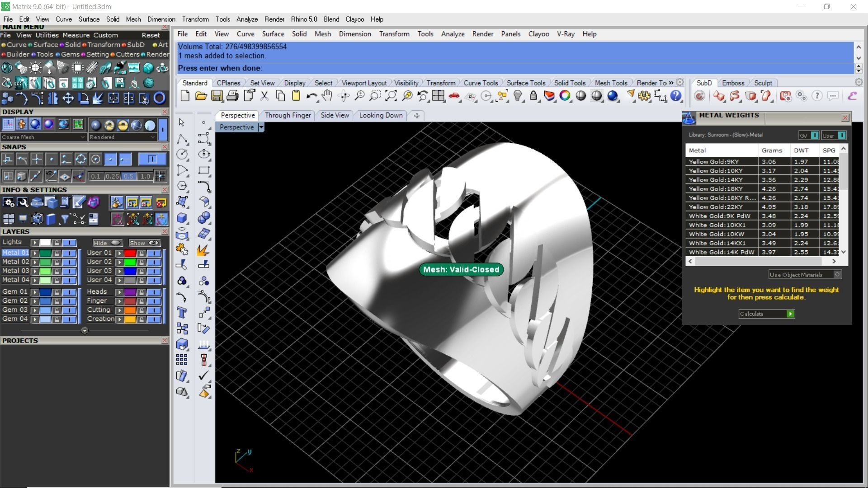The image size is (868, 488).
Task: Toggle the lock on Metal 02 layer
Action: pos(57,262)
